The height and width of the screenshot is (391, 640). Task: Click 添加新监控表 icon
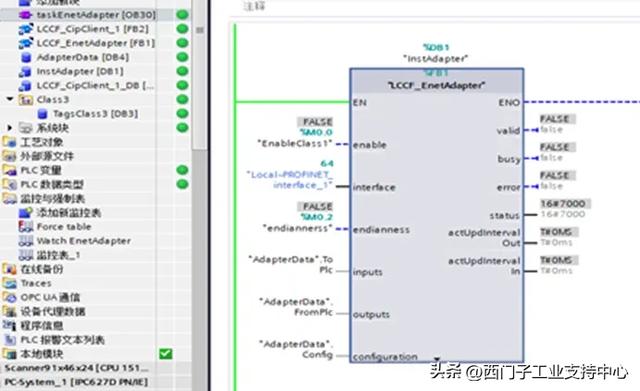coord(25,212)
